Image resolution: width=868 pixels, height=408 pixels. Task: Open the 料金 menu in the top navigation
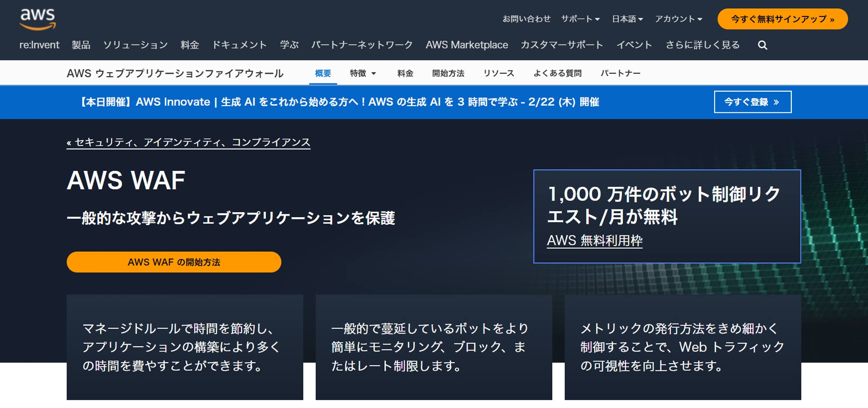(190, 45)
